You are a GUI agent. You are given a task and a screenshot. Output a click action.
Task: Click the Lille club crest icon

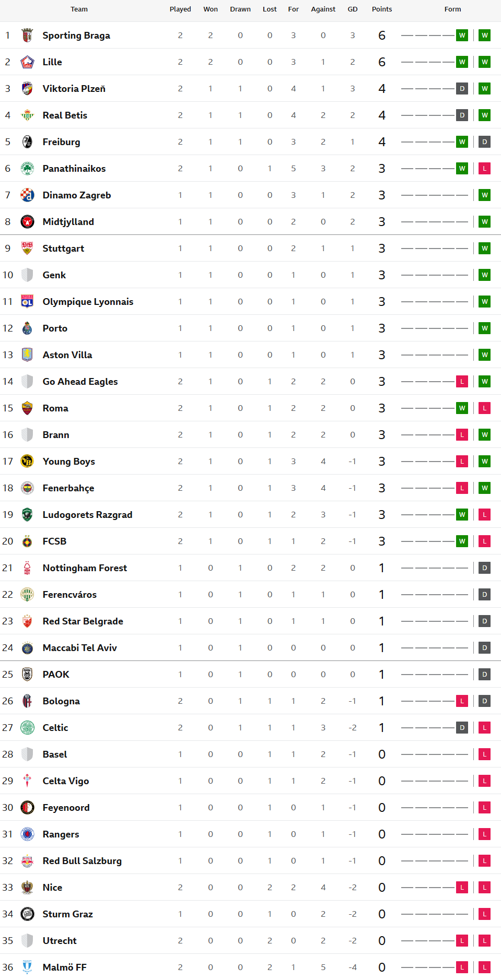tap(27, 62)
